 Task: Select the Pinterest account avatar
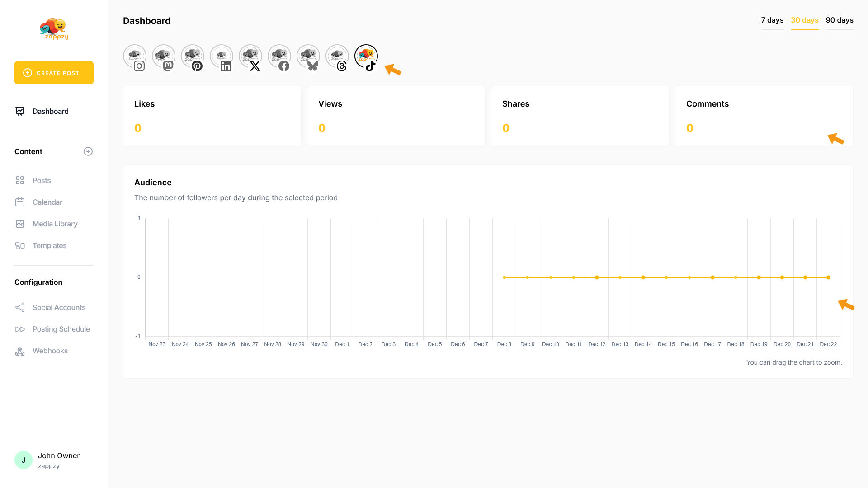(x=193, y=56)
